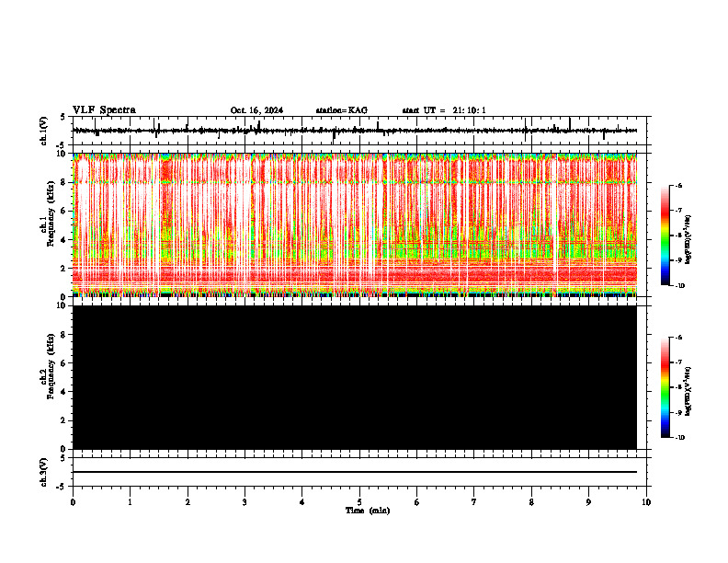Click the ch.1 spectrogram color scale bar
The image size is (728, 563).
(665, 236)
